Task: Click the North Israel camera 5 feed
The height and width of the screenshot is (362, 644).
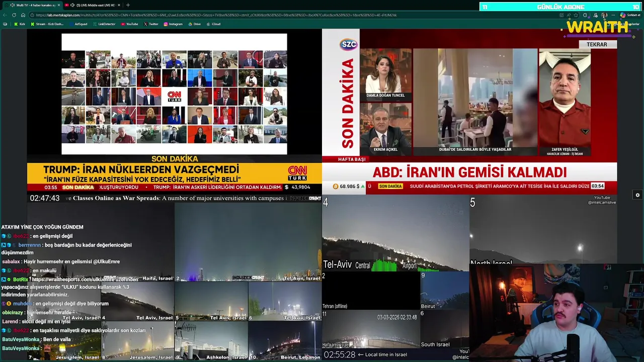Action: (x=543, y=230)
